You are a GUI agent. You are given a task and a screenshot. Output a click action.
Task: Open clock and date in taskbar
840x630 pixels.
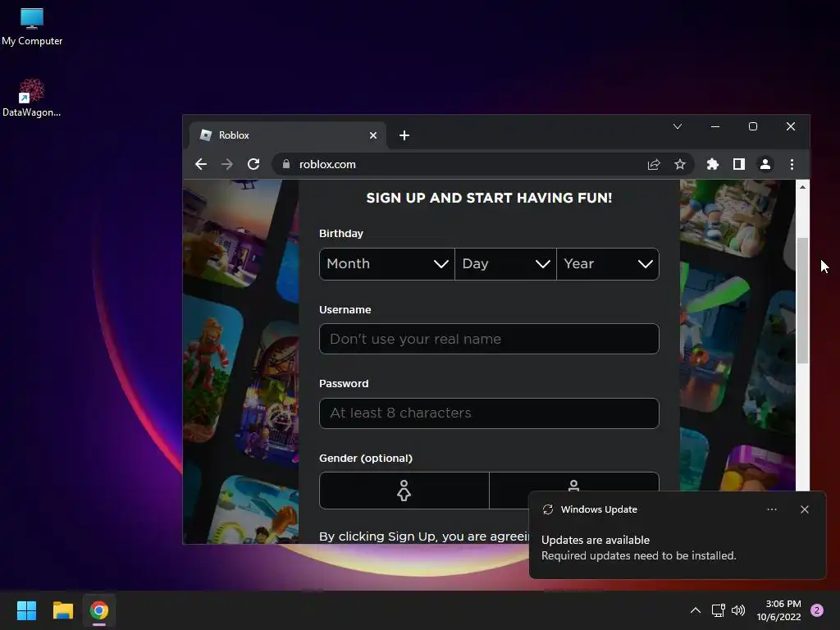point(779,610)
